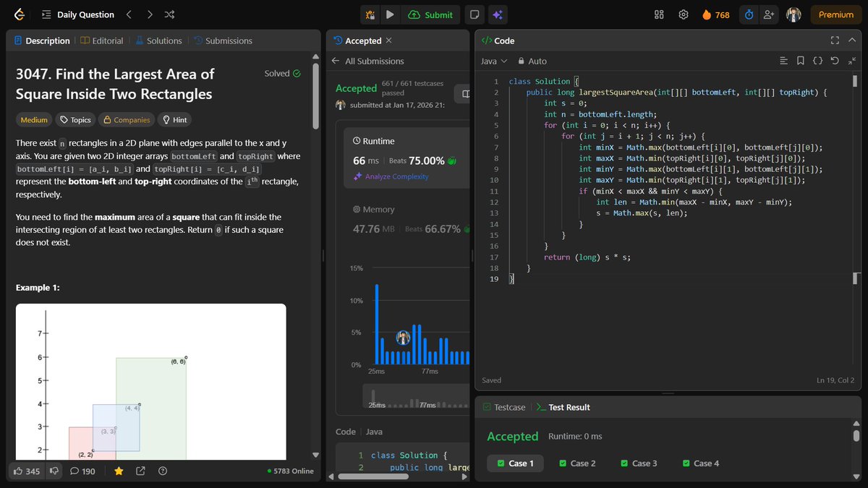Share the problem via external link icon
The height and width of the screenshot is (488, 868).
[x=140, y=471]
